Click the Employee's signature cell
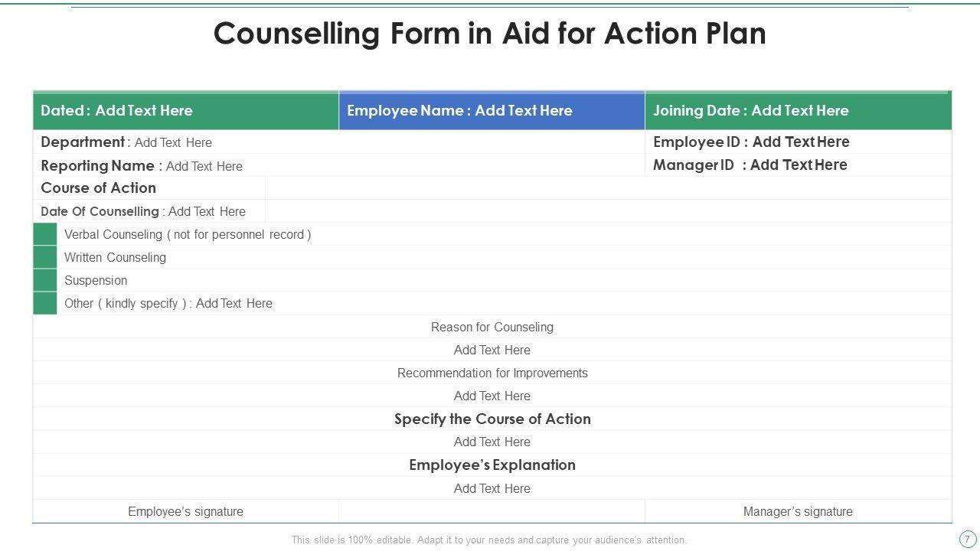Viewport: 980px width, 551px height. pos(185,511)
